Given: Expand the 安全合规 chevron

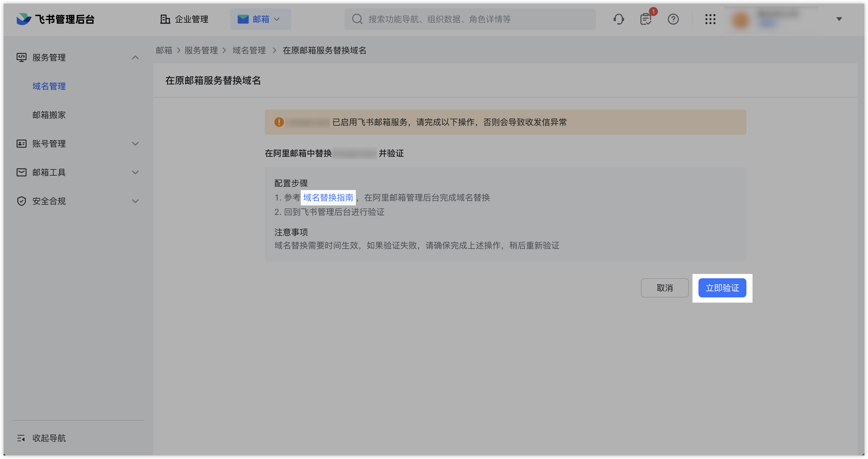Looking at the screenshot, I should (x=135, y=201).
